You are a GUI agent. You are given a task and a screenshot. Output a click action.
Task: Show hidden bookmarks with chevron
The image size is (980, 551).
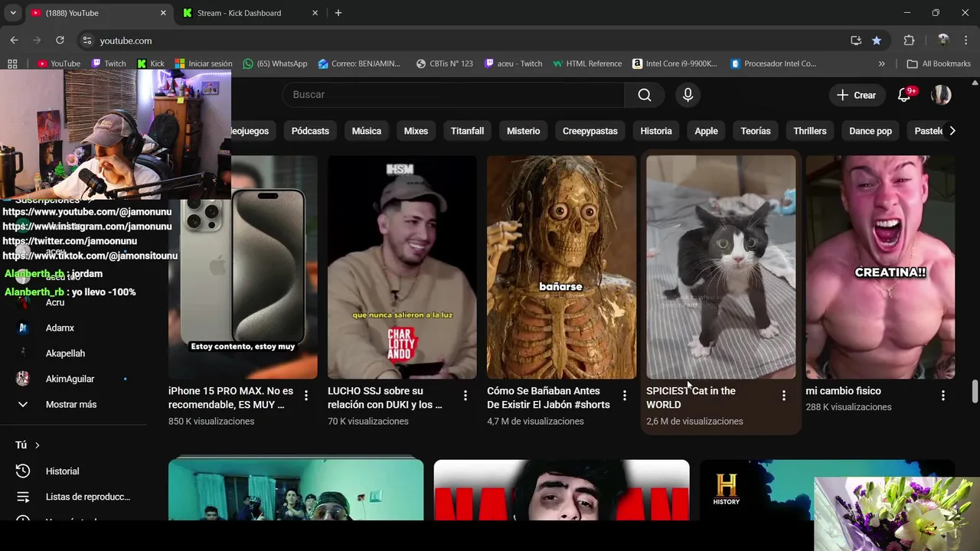[881, 64]
